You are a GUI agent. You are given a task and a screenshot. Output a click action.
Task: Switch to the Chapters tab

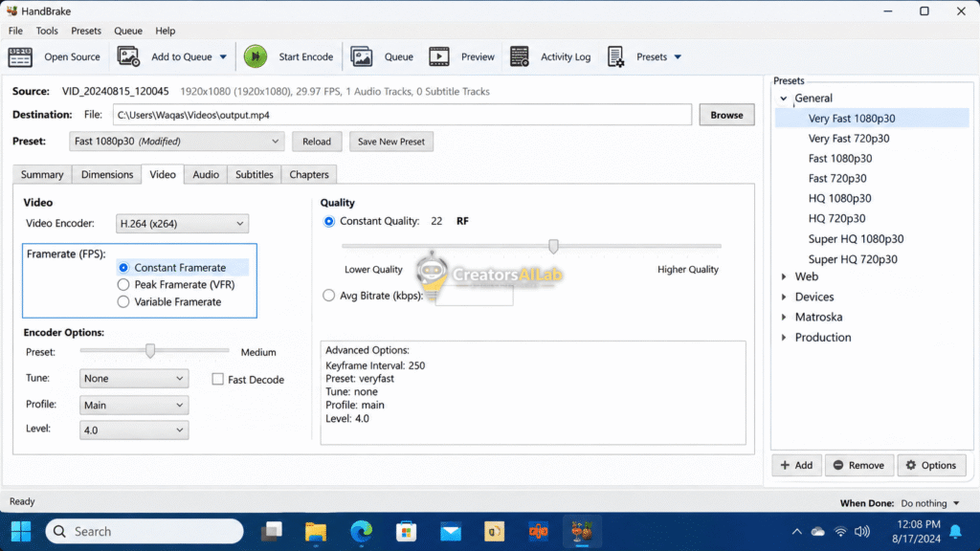[309, 174]
